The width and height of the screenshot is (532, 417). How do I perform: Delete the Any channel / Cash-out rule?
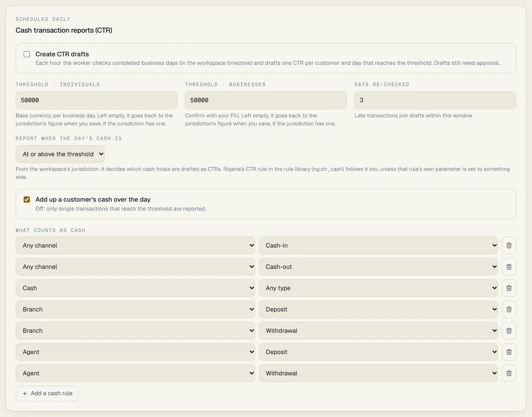509,267
